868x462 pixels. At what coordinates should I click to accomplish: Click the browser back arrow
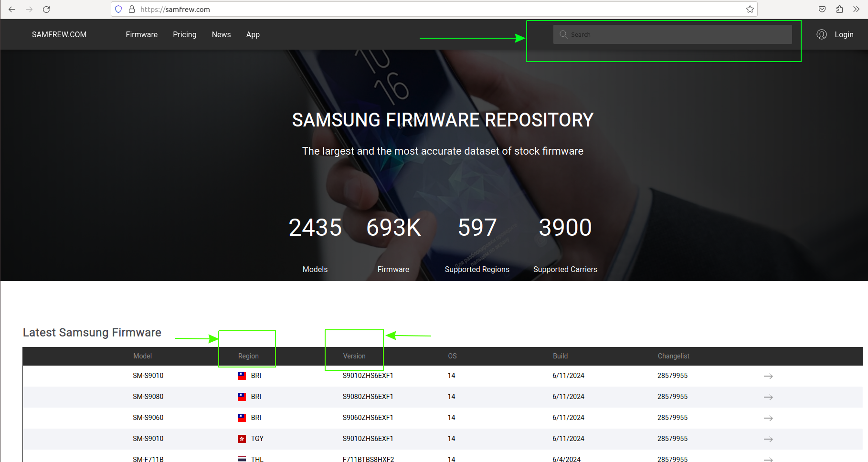[x=12, y=9]
